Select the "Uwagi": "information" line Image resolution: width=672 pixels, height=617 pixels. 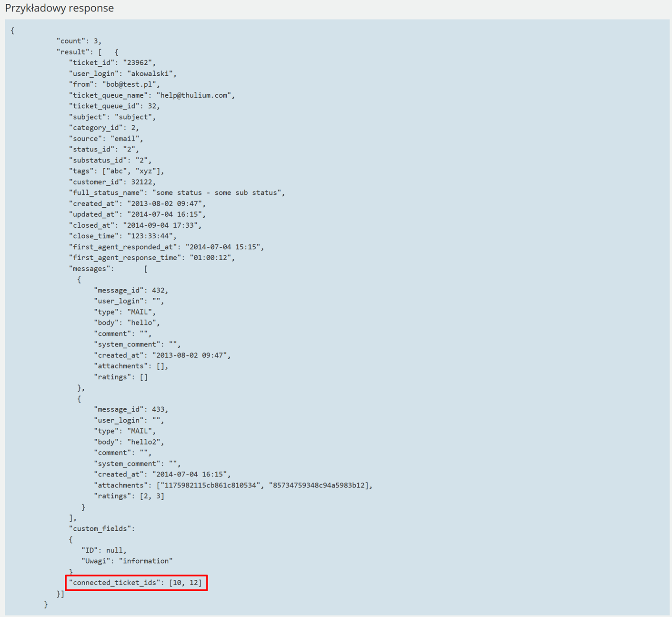coord(127,561)
